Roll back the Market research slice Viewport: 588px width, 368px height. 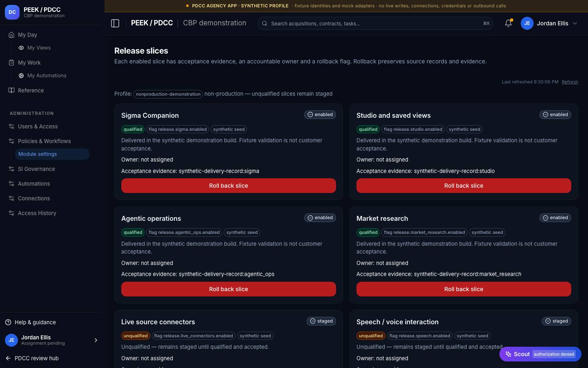(x=464, y=289)
